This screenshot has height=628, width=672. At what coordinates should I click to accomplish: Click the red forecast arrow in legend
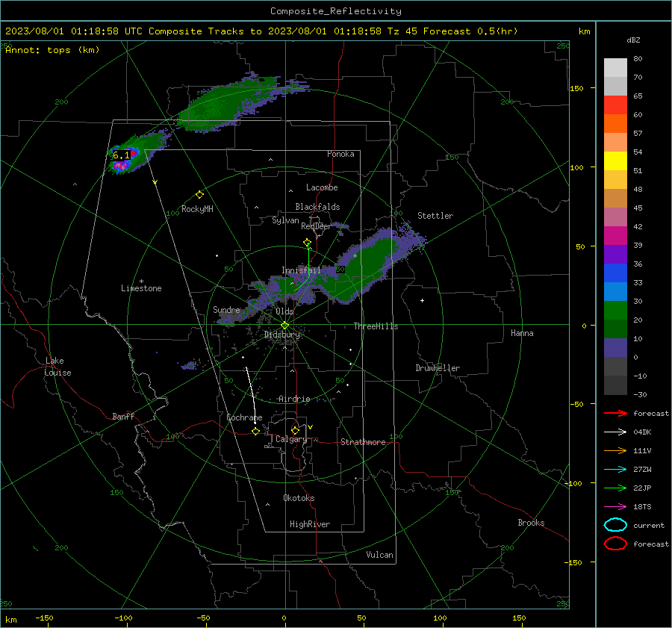615,413
